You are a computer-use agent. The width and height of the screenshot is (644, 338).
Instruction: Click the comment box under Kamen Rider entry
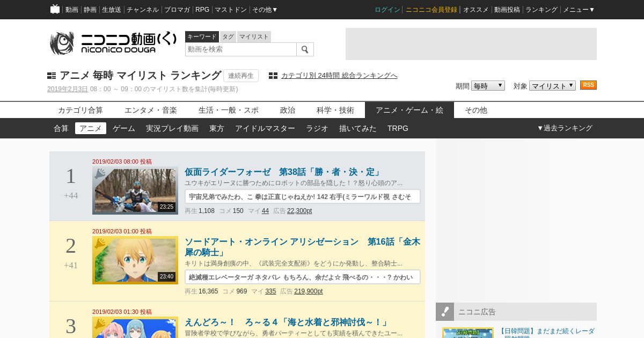303,196
